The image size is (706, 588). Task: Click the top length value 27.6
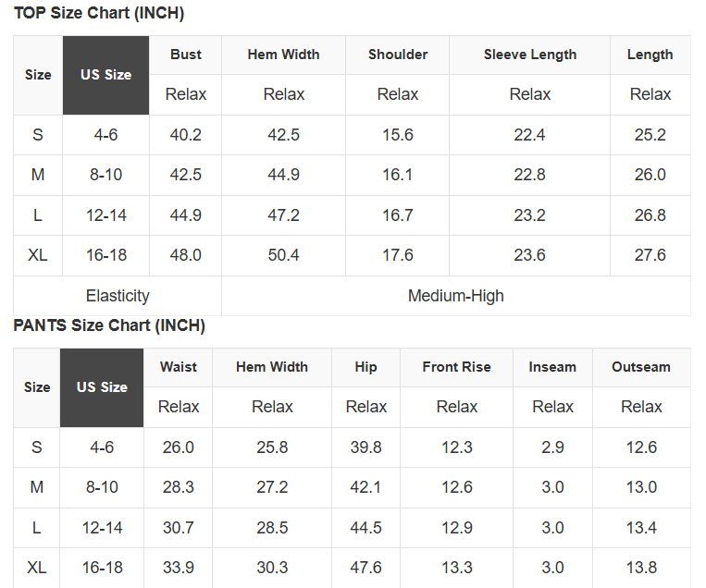[x=650, y=255]
